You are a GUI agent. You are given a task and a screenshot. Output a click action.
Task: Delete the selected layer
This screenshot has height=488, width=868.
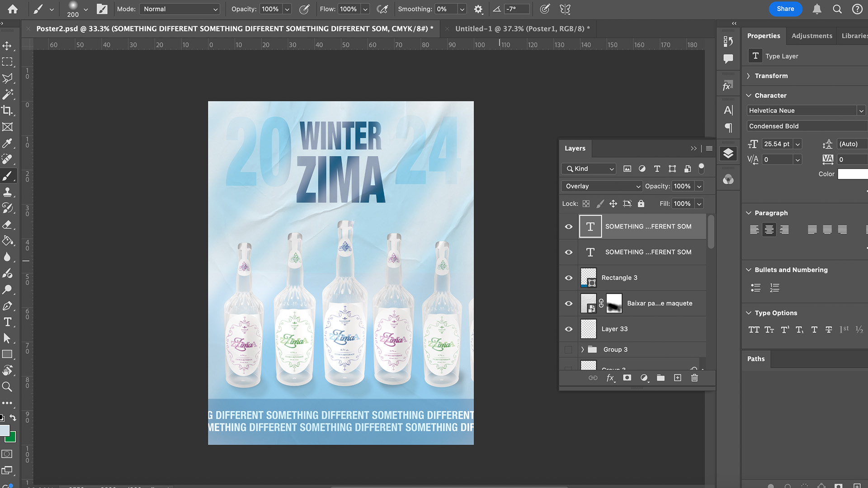pos(695,378)
